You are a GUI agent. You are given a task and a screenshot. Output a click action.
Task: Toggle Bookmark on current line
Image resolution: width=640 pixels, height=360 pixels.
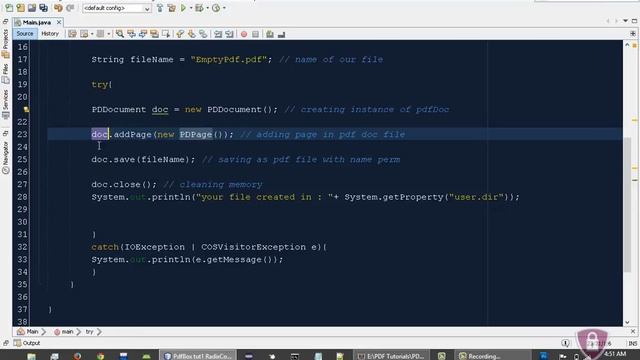point(203,34)
